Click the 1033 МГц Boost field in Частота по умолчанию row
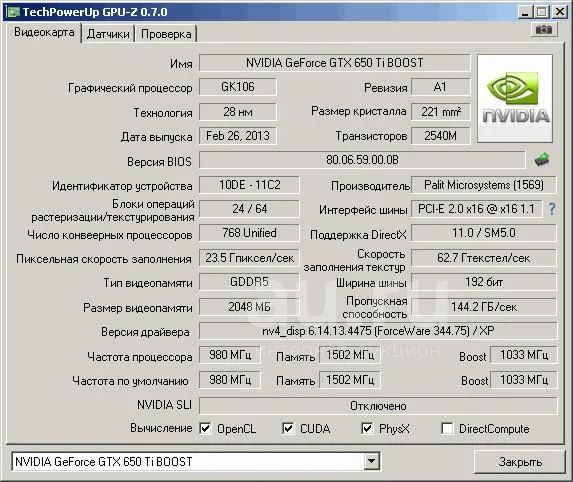This screenshot has width=573, height=482. click(524, 380)
